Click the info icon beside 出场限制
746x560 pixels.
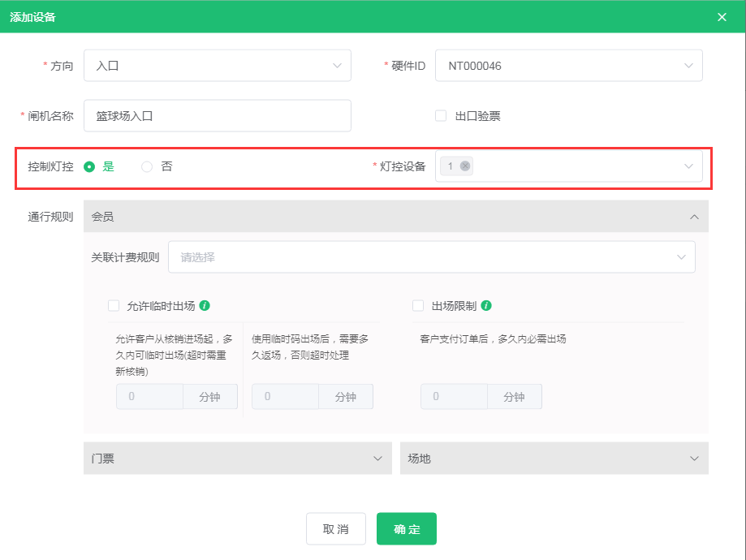pyautogui.click(x=486, y=306)
